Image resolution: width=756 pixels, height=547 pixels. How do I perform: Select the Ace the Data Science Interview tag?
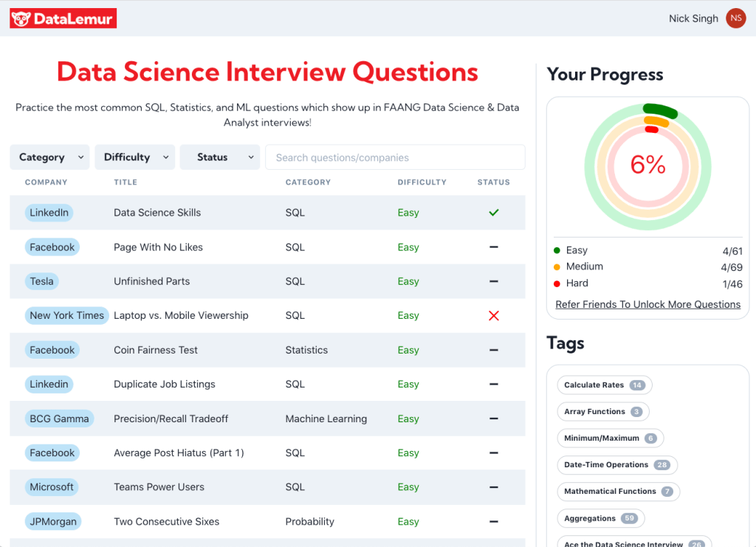(x=634, y=542)
